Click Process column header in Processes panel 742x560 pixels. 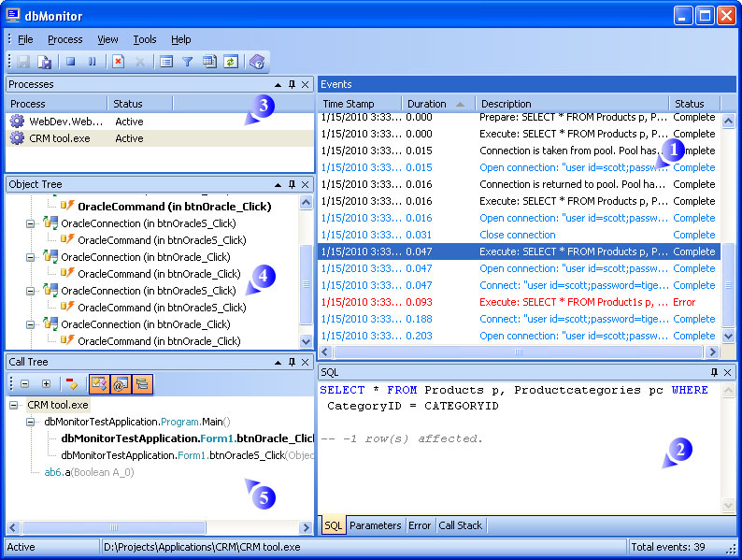tap(56, 104)
